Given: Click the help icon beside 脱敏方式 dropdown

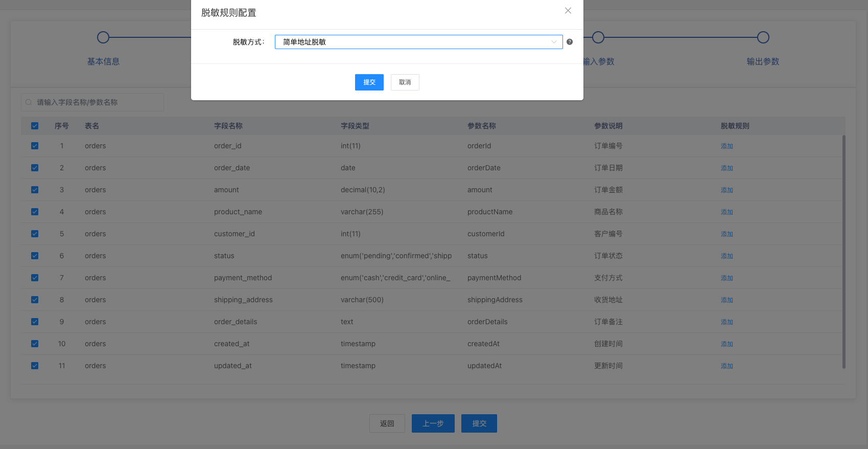Looking at the screenshot, I should [x=570, y=42].
